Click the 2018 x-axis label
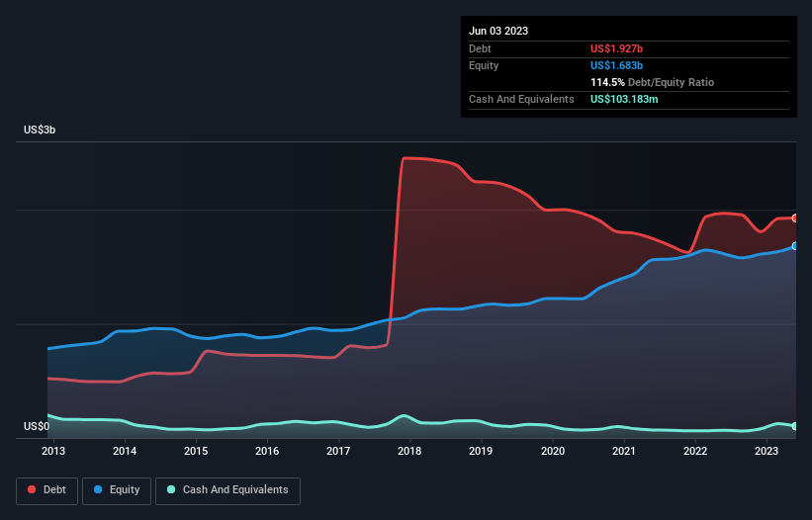The height and width of the screenshot is (520, 812). 409,451
